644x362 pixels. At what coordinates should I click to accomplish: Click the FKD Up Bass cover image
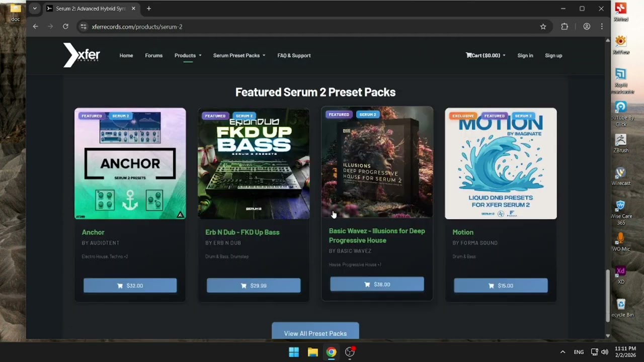coord(254,163)
